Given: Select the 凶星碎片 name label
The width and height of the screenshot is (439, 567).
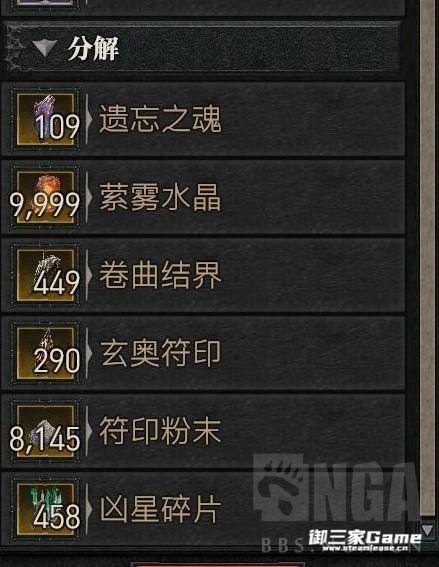Looking at the screenshot, I should (x=160, y=510).
